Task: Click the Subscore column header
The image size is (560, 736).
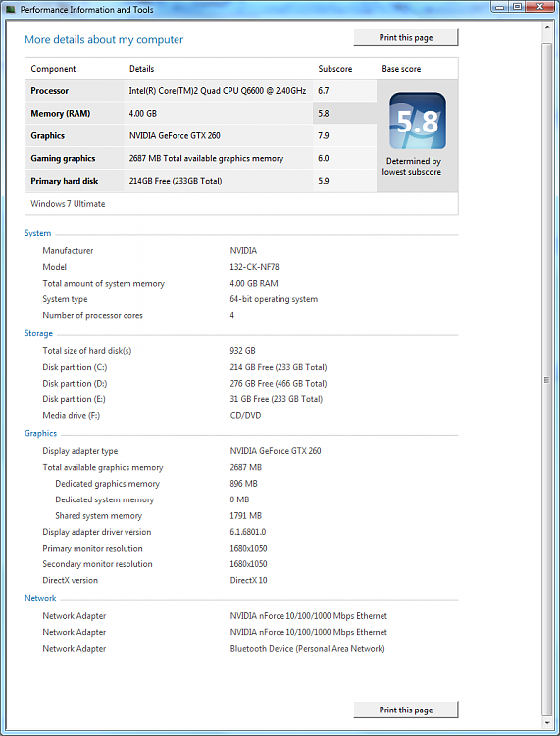Action: click(x=334, y=69)
